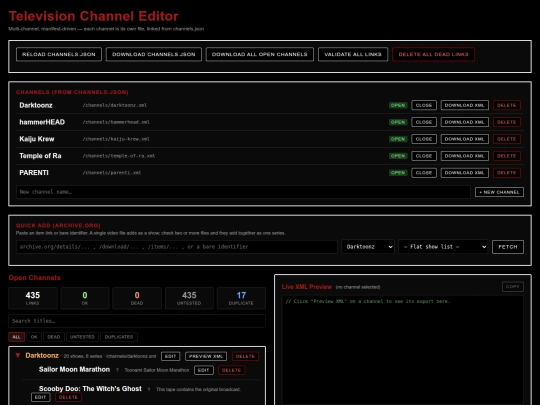Viewport: 540px width, 405px height.
Task: Click the 0 OK stat card
Action: click(85, 298)
